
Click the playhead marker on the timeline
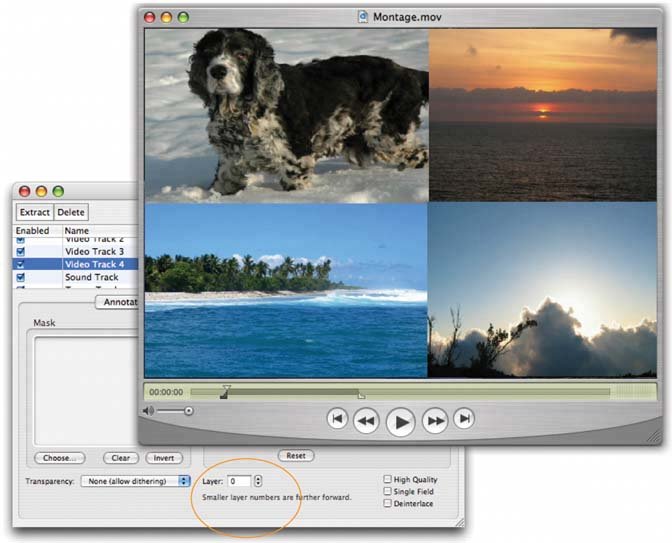[226, 390]
